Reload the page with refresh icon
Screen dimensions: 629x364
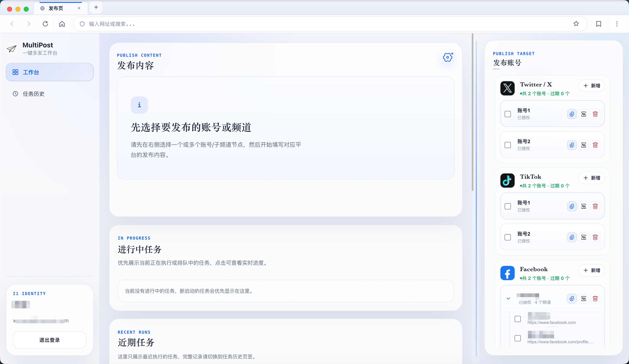point(45,24)
